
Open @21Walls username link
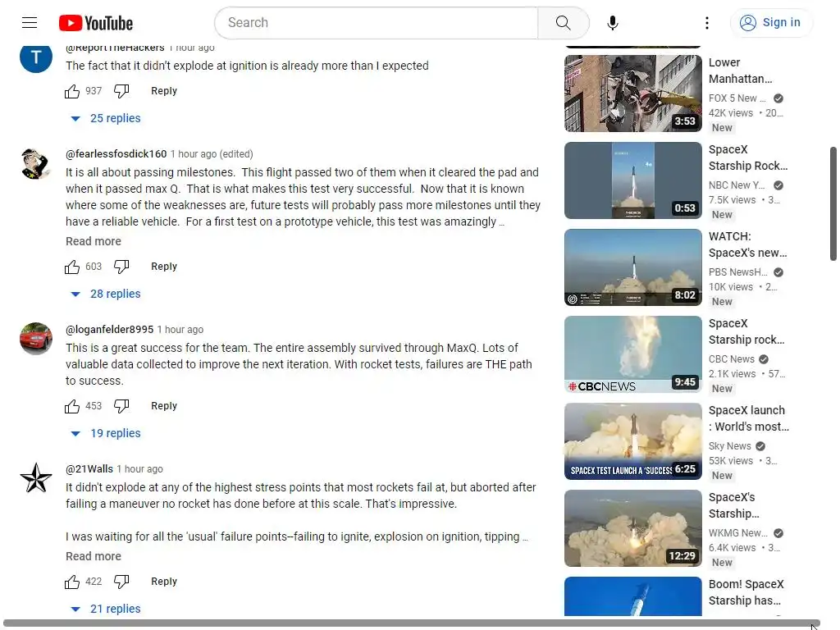coord(89,468)
